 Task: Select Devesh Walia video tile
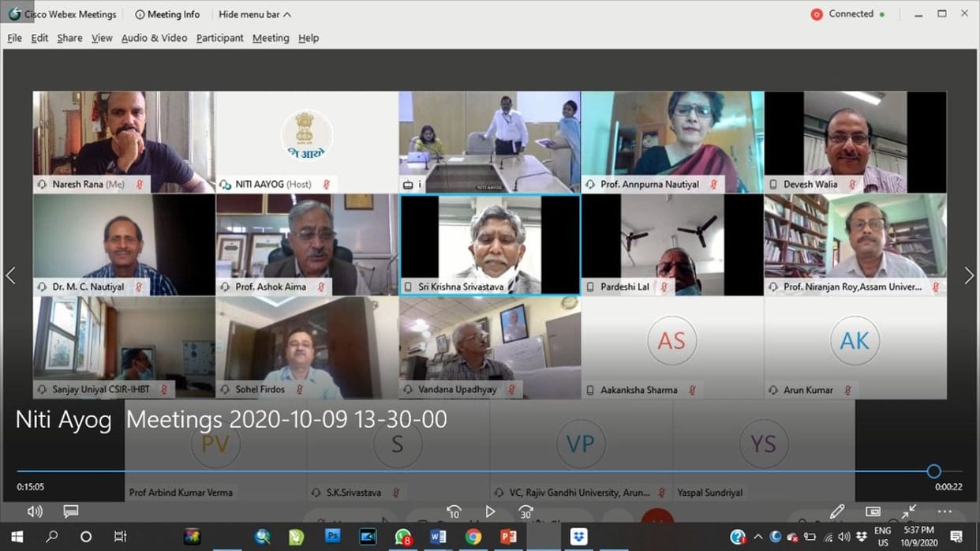click(855, 142)
